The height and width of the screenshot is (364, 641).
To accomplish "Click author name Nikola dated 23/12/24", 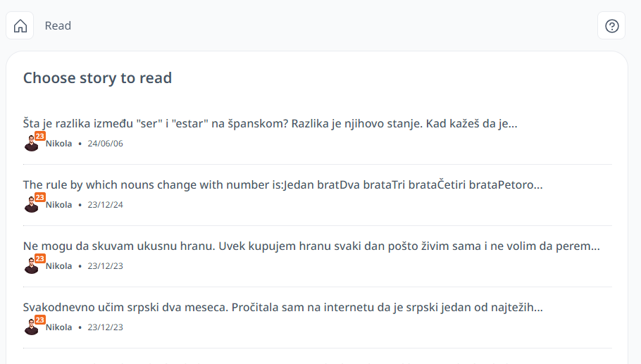I will (59, 205).
